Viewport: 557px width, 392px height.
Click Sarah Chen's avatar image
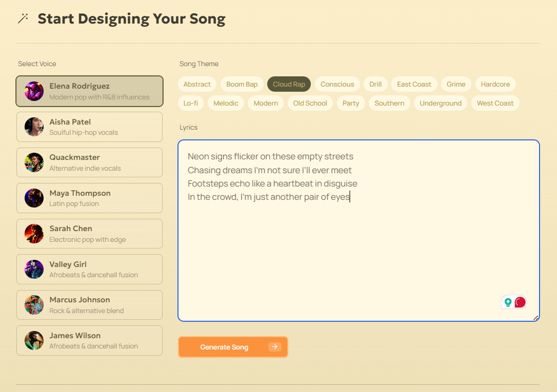pyautogui.click(x=34, y=234)
